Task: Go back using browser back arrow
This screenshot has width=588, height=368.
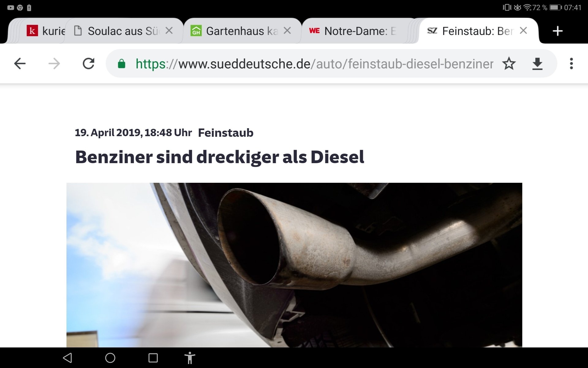Action: [x=20, y=64]
